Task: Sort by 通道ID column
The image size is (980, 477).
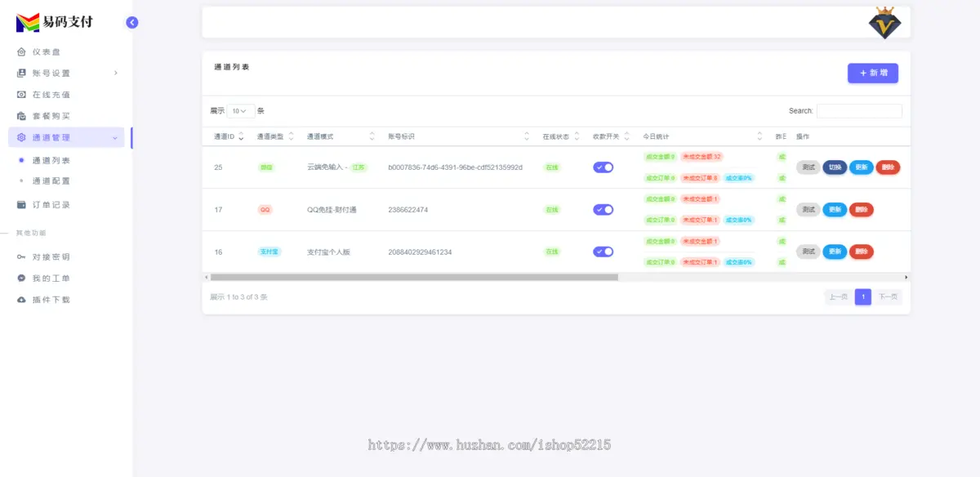Action: [x=229, y=136]
